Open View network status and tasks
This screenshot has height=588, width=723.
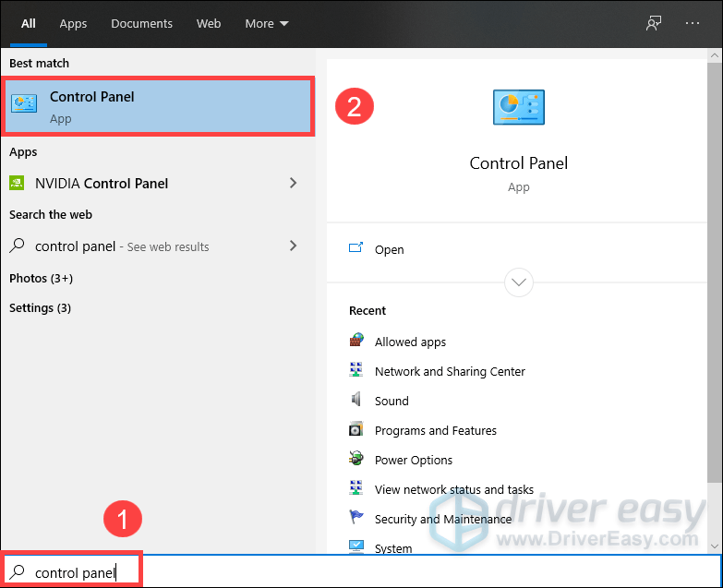453,489
